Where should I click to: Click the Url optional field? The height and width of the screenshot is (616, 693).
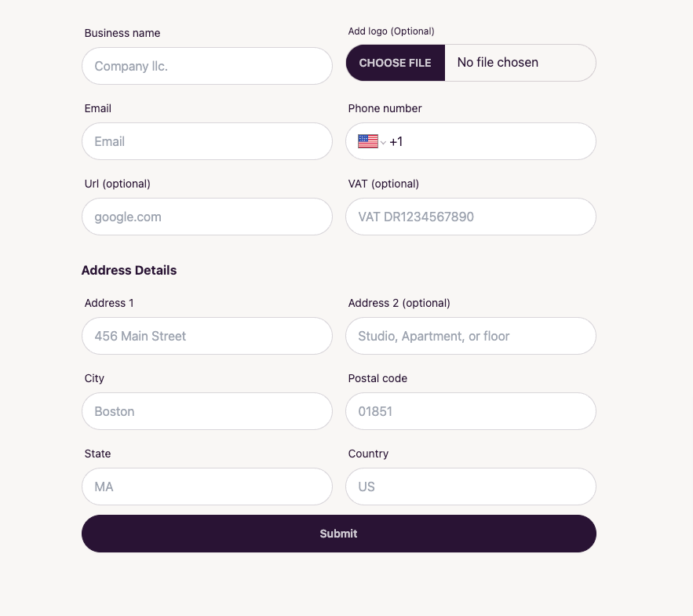pyautogui.click(x=207, y=217)
